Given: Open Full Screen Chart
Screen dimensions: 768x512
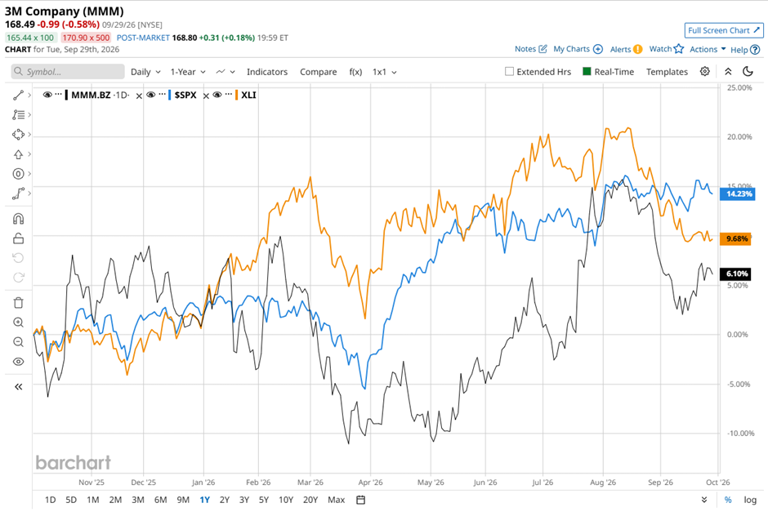Looking at the screenshot, I should (x=724, y=30).
